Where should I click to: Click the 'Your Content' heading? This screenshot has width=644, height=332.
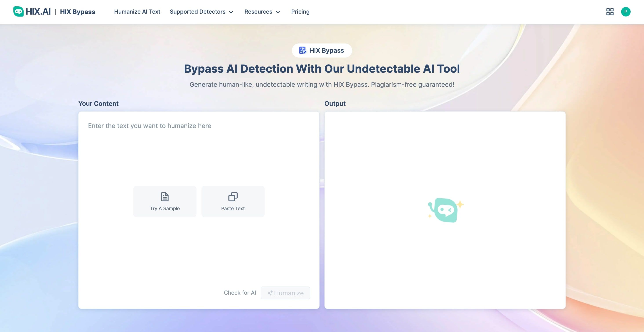[98, 104]
